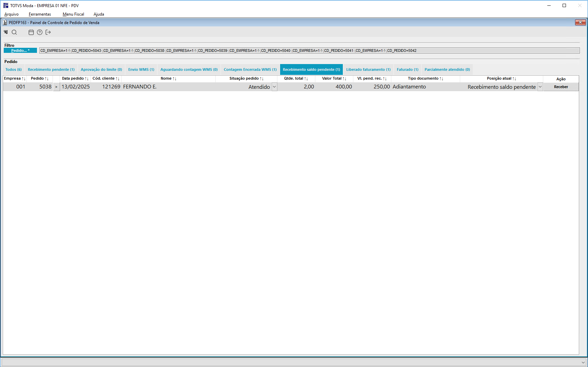Sort by Posição atual column arrows
Screen dimensions: 588x367
[x=514, y=79]
